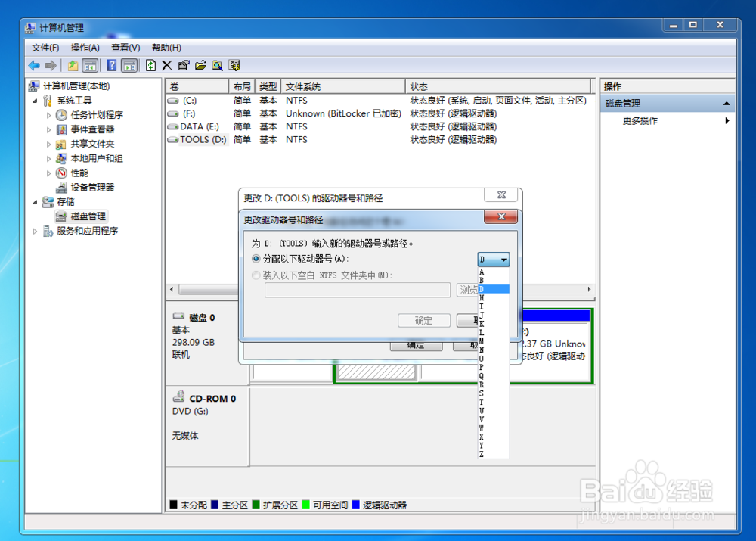The width and height of the screenshot is (756, 541).
Task: Choose drive letter H from the list
Action: tap(494, 298)
